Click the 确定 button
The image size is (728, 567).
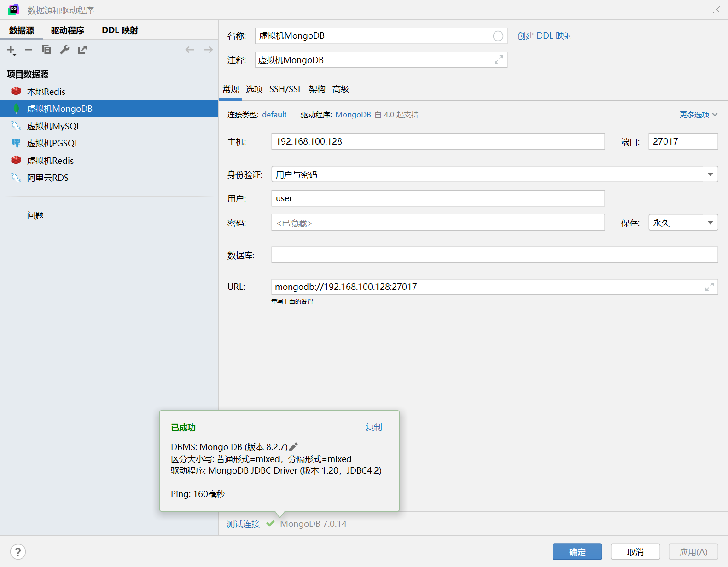pos(577,552)
